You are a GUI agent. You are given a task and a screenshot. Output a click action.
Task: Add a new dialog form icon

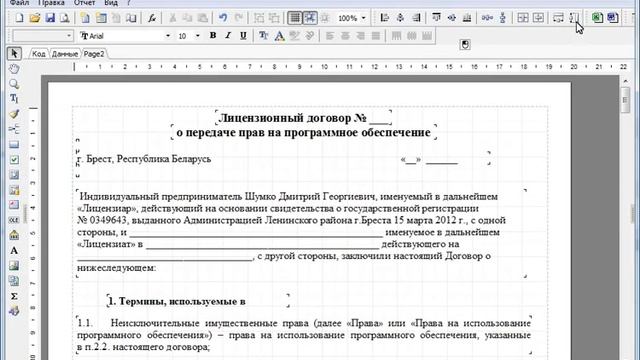click(101, 18)
